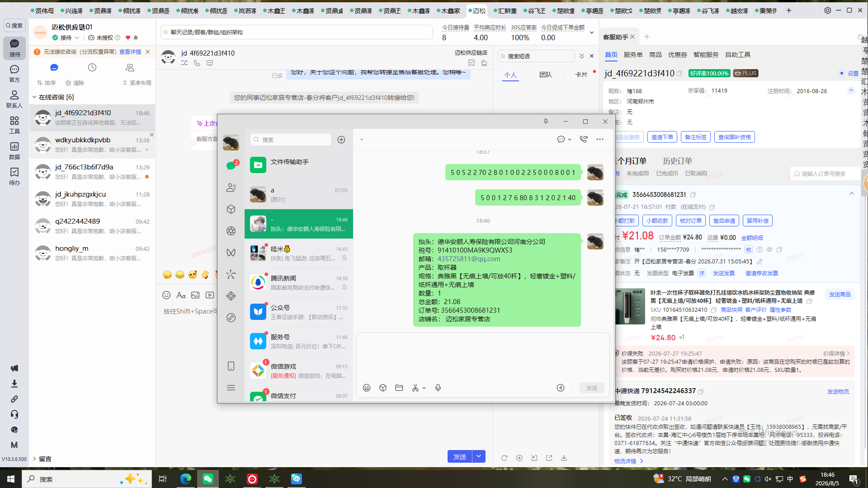Open WeChat Channels butterfly icon
This screenshot has height=488, width=868.
point(231,253)
